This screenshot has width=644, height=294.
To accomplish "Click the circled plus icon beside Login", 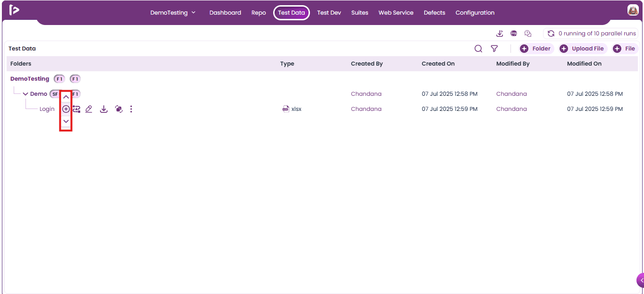I will [x=66, y=109].
